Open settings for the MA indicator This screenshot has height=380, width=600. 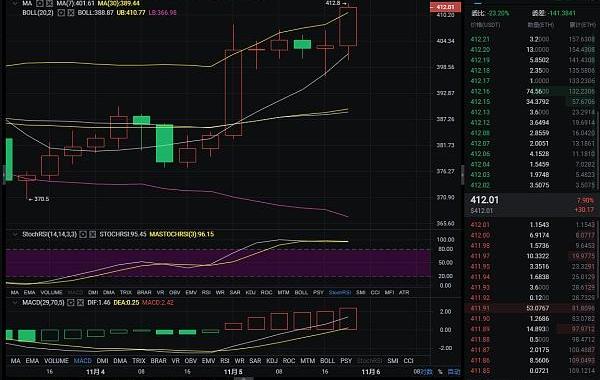pos(40,3)
